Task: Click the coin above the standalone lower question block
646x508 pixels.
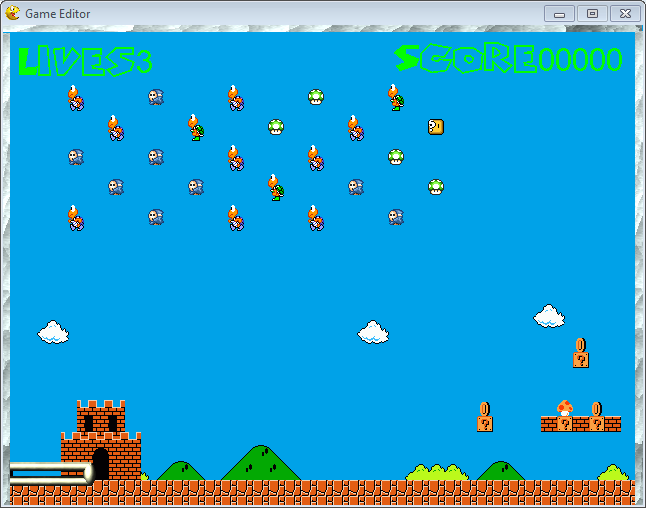Action: pos(484,409)
